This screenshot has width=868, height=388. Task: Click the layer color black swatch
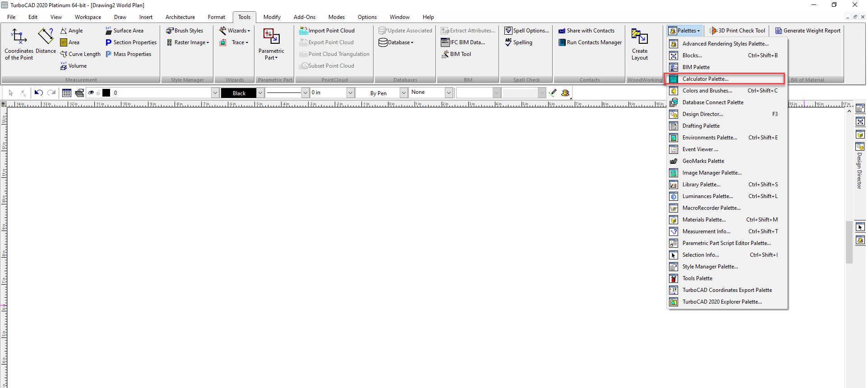[106, 93]
